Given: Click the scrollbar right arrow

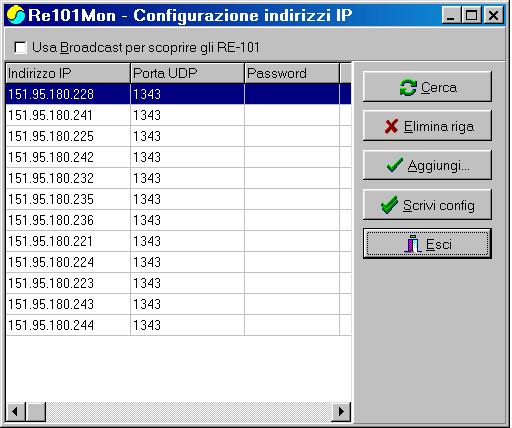Looking at the screenshot, I should [x=341, y=412].
